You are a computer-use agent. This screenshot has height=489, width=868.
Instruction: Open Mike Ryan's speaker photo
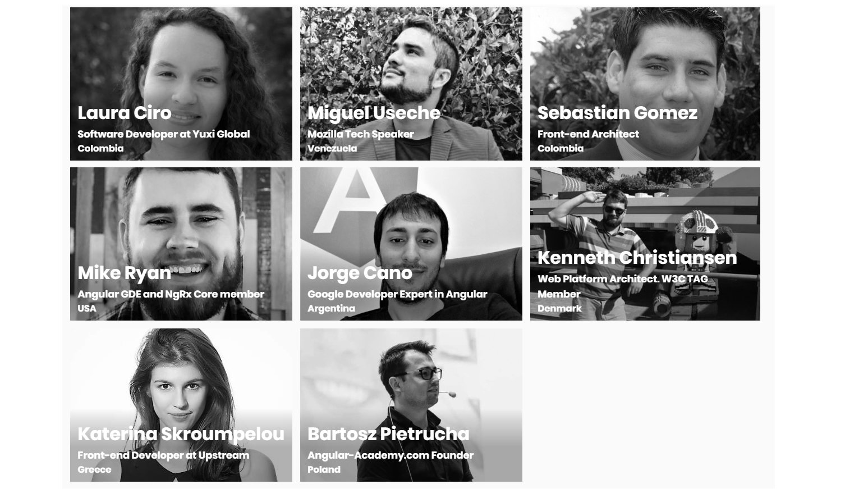click(x=181, y=244)
